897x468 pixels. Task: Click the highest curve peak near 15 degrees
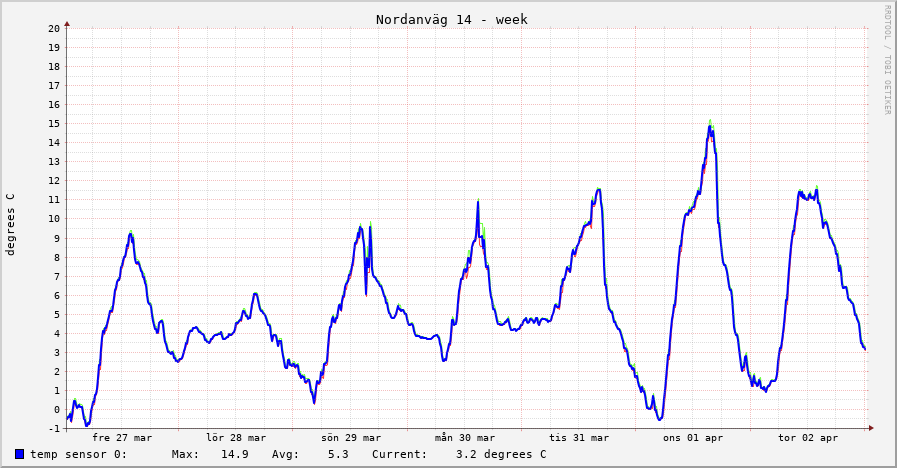point(710,125)
